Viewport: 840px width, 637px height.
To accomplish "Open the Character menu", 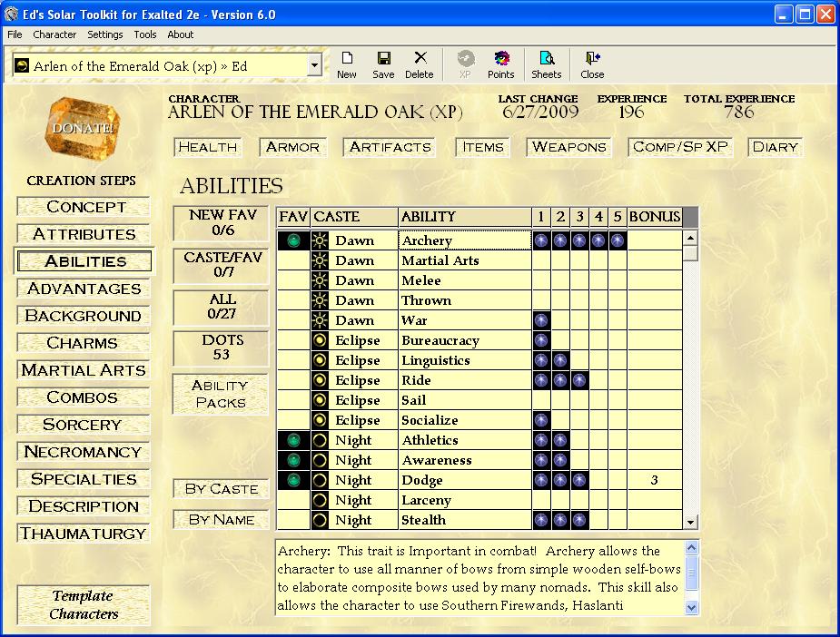I will (54, 34).
